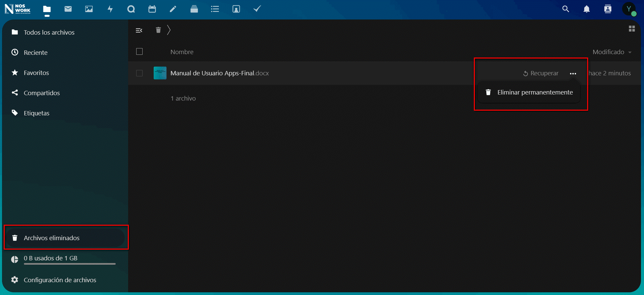Click 0 B usados de 1 GB
The image size is (644, 295).
[x=50, y=258]
